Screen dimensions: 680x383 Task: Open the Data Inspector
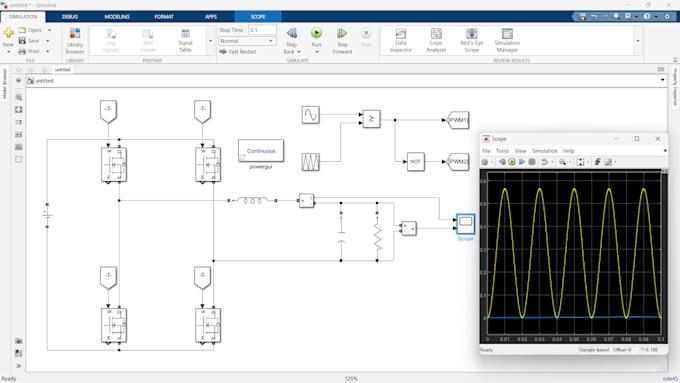[401, 41]
